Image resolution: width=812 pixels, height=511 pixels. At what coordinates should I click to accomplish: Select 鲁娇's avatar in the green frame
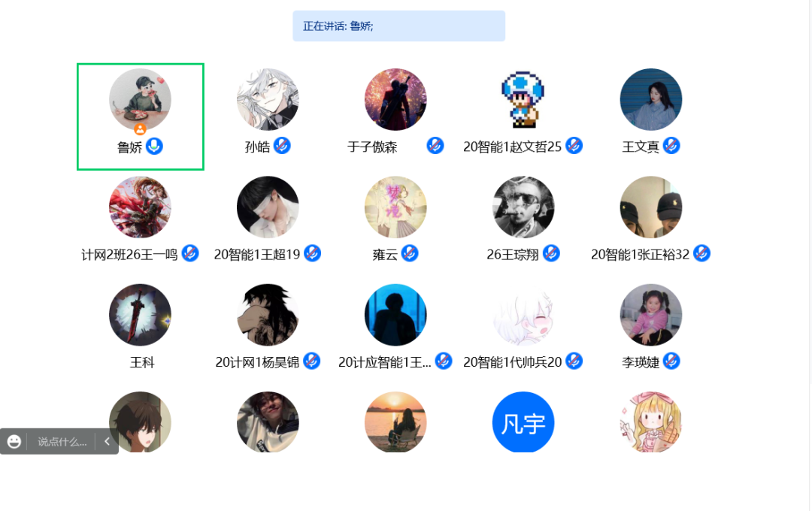140,99
